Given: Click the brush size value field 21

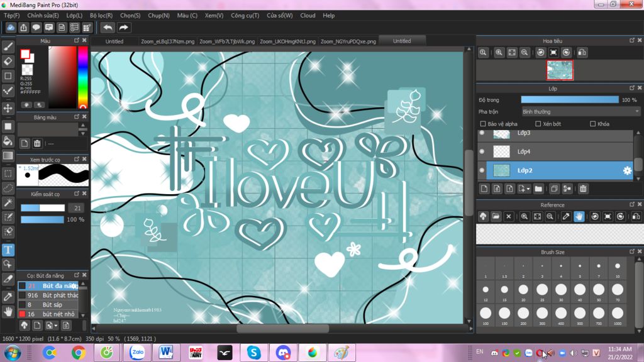Looking at the screenshot, I should tap(77, 208).
